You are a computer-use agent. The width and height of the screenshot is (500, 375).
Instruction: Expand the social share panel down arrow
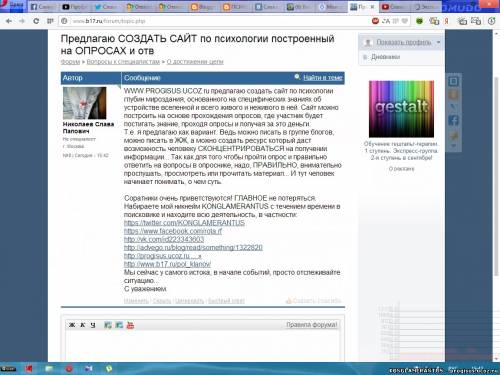click(453, 146)
